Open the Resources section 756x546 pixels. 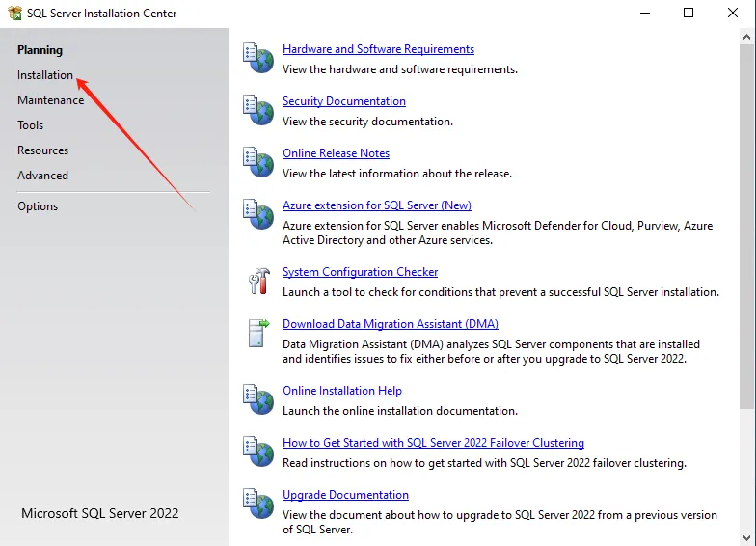tap(42, 150)
